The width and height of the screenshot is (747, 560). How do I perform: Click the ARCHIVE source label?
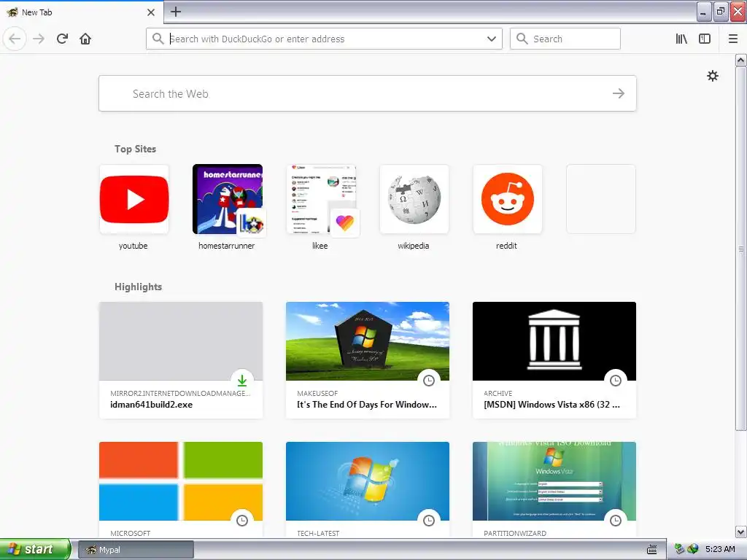(498, 393)
